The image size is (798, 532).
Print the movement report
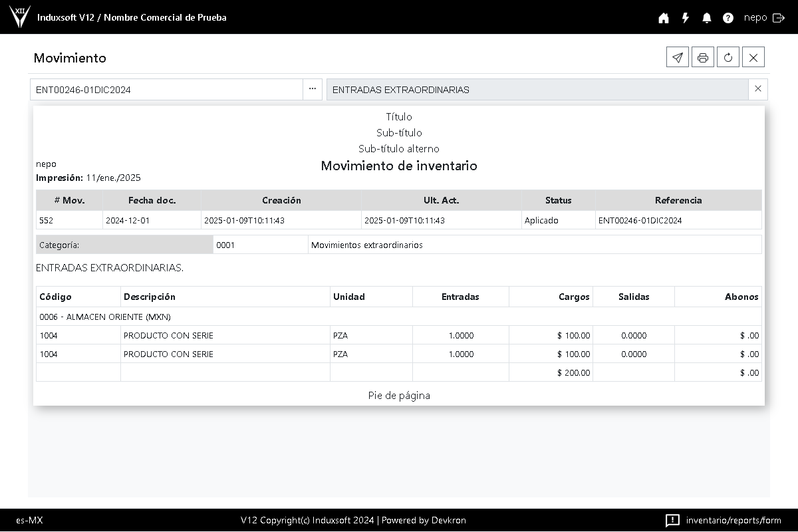[703, 58]
